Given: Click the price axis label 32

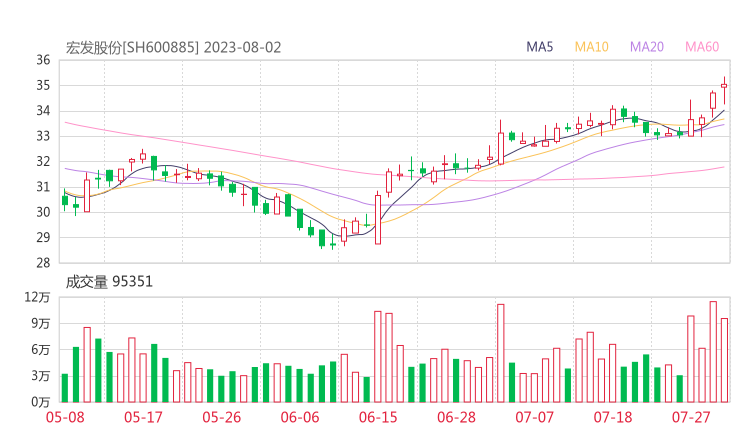Looking at the screenshot, I should (x=43, y=161).
